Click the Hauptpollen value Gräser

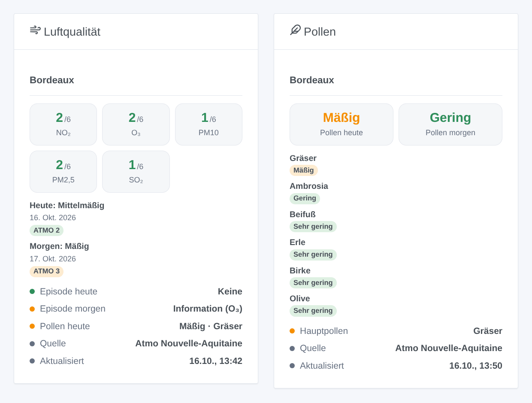[488, 331]
